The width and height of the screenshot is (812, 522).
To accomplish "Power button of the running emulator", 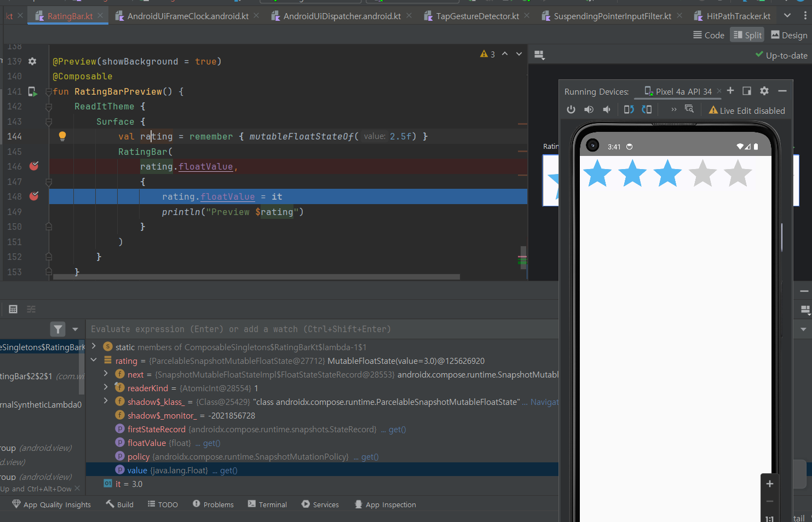I will coord(571,109).
